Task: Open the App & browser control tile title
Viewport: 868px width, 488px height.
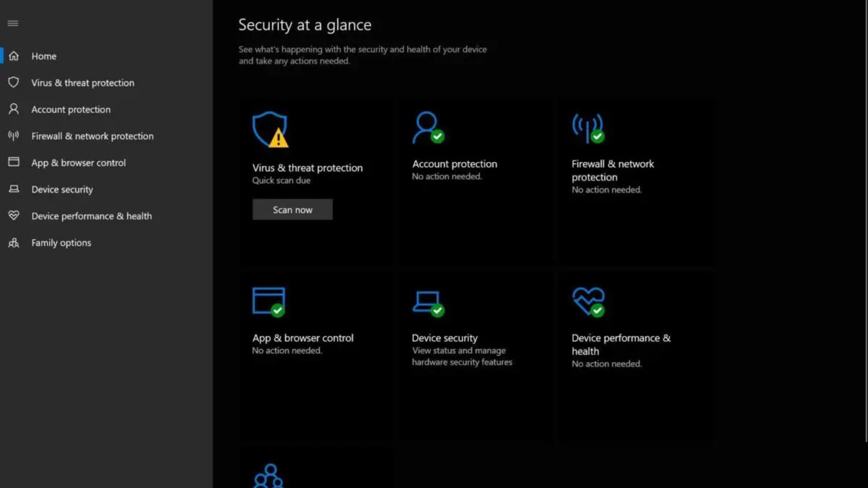Action: click(303, 338)
